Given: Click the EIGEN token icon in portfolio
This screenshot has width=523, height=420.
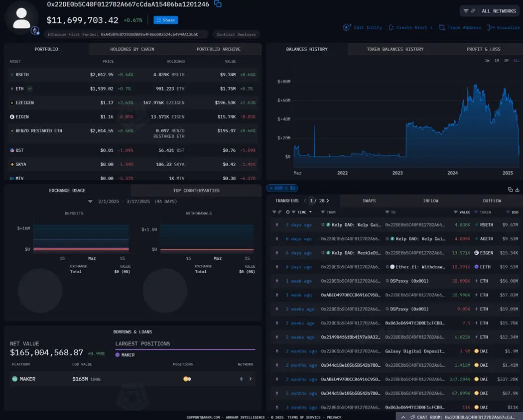Looking at the screenshot, I should tap(12, 116).
